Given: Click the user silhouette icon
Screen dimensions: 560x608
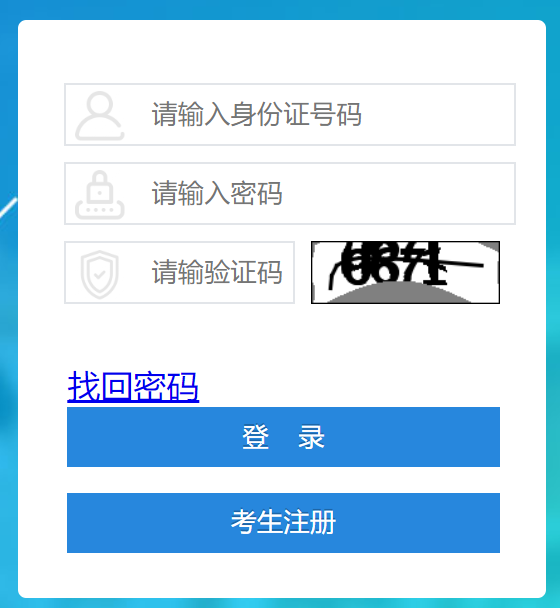Looking at the screenshot, I should 100,116.
